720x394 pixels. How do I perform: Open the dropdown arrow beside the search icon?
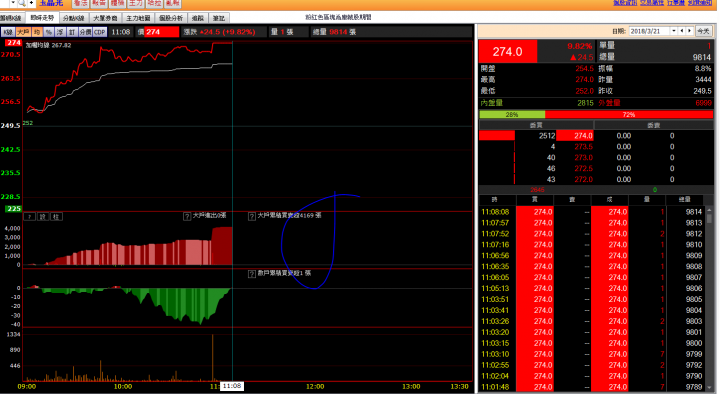click(13, 3)
